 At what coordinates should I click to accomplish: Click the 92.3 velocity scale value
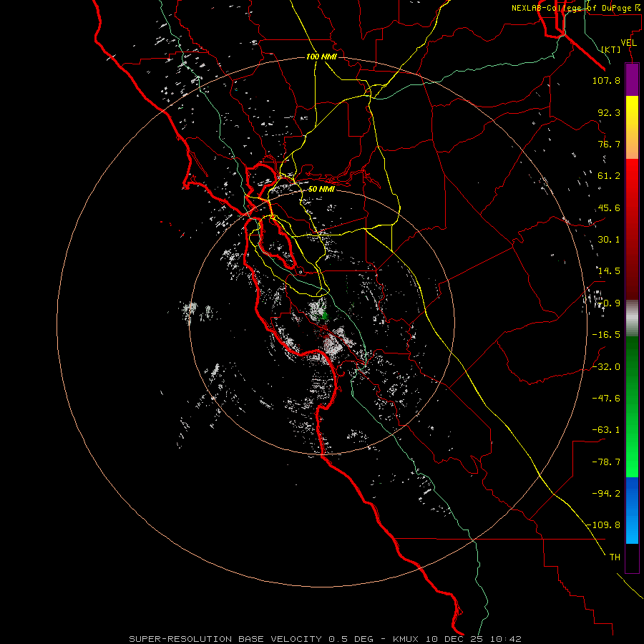click(609, 112)
